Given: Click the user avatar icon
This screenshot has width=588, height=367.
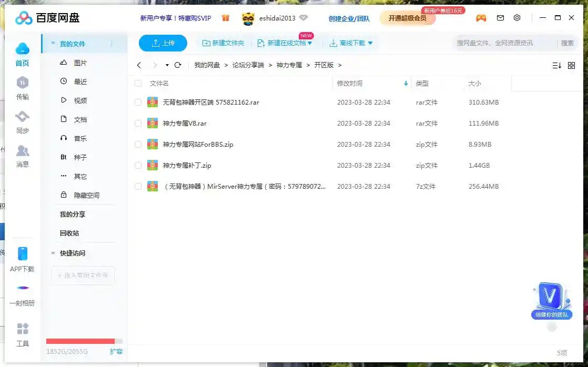Looking at the screenshot, I should coord(248,18).
